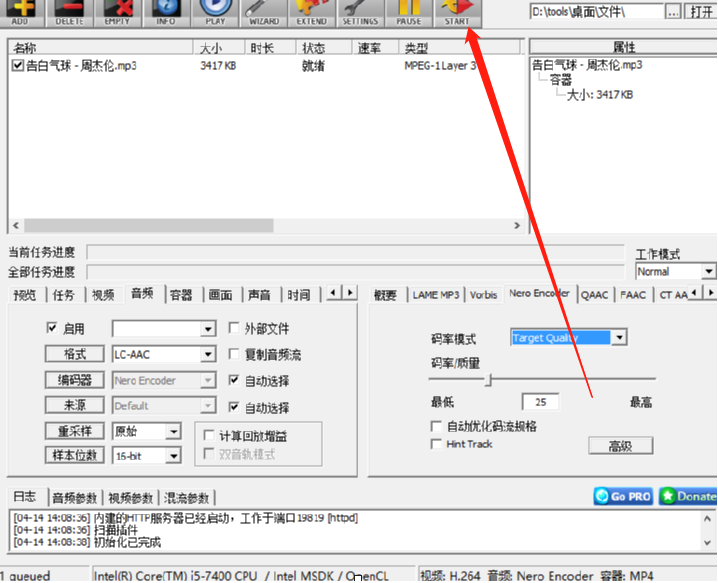Screen dimensions: 718x583
Task: Switch to the LAME MP3 tab
Action: [x=435, y=295]
